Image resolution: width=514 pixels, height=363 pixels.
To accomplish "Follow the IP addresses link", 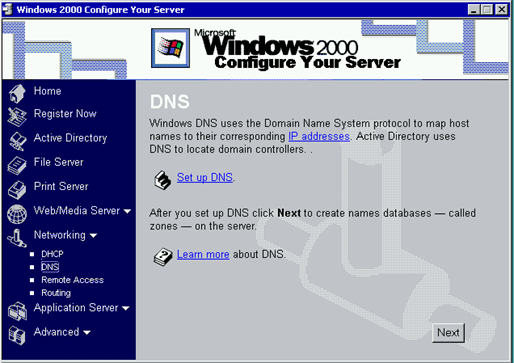I will tap(319, 136).
